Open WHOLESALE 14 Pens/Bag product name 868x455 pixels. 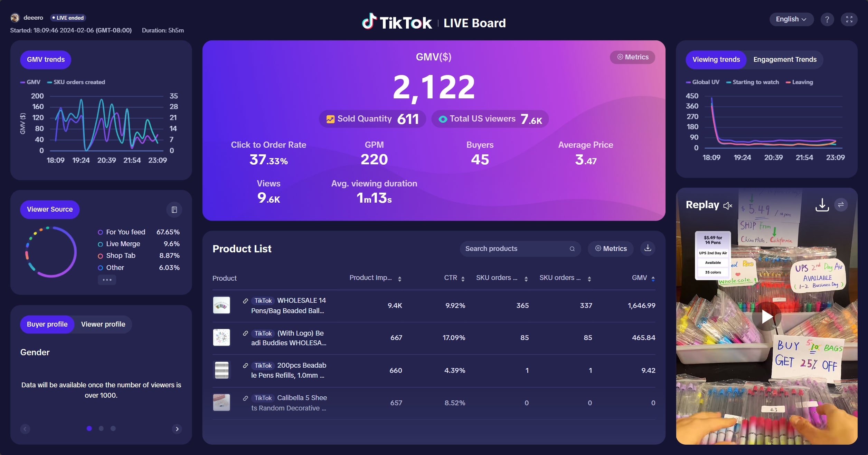(289, 306)
